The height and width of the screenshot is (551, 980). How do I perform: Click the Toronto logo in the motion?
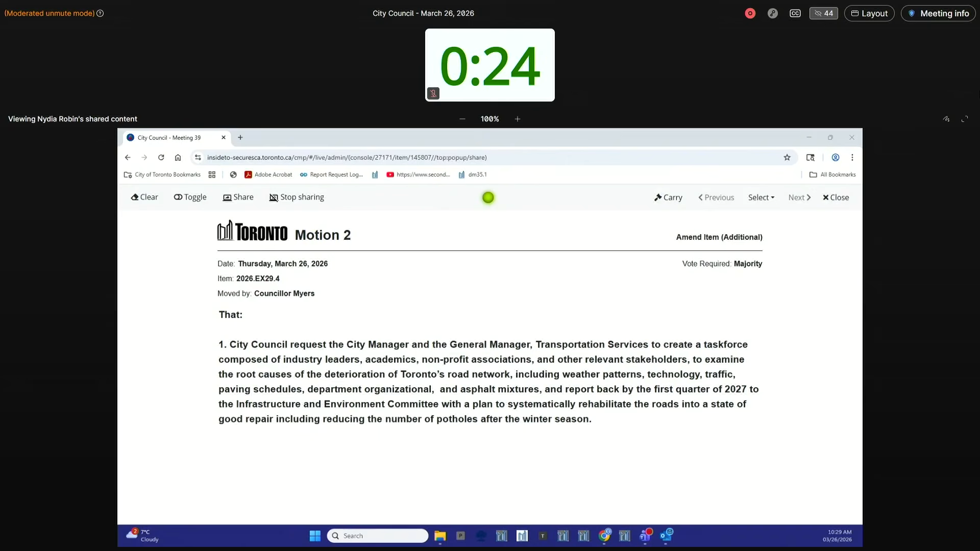252,231
